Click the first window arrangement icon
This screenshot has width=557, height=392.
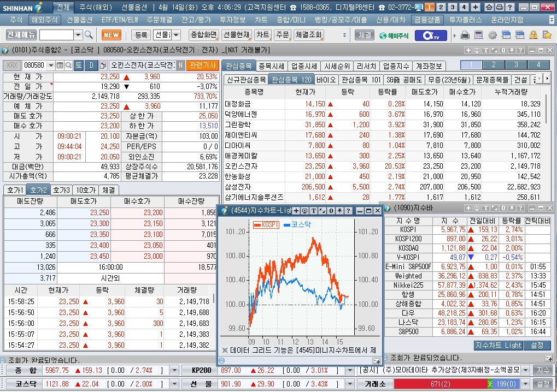(506, 35)
